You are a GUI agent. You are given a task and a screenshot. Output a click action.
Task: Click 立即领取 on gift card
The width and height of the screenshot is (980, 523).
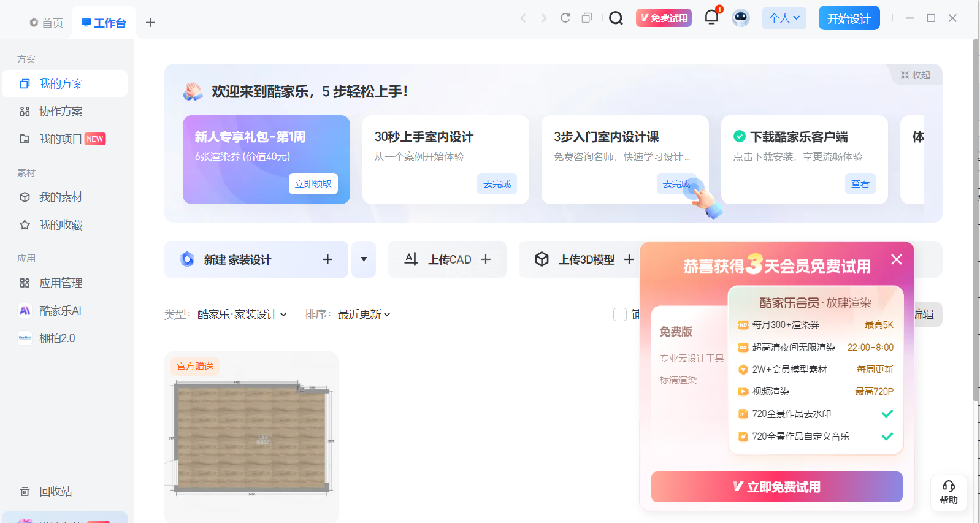coord(313,183)
